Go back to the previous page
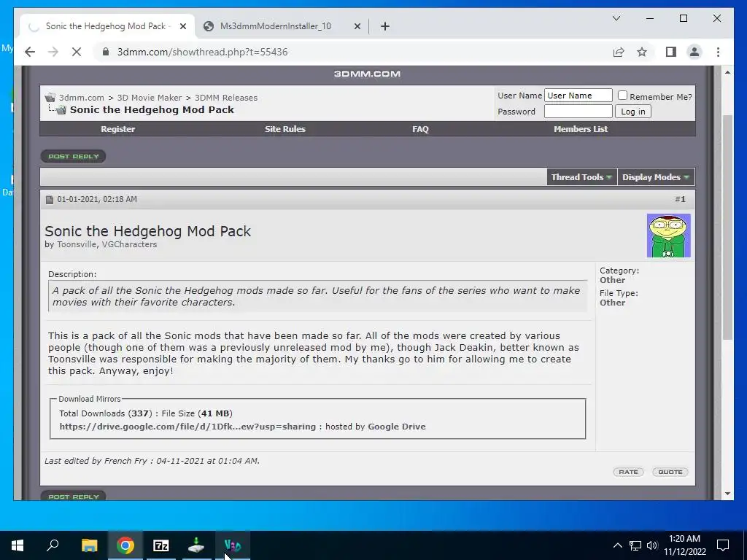Image resolution: width=747 pixels, height=560 pixels. pyautogui.click(x=30, y=52)
